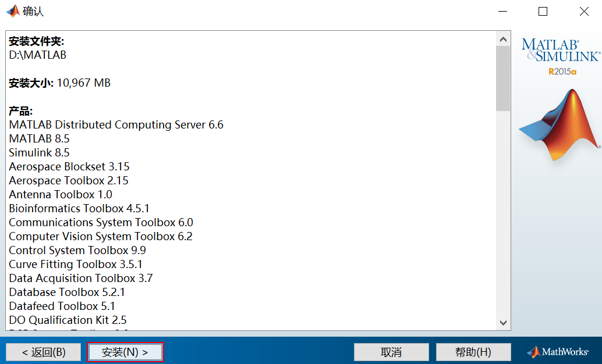This screenshot has width=602, height=364.
Task: Open help via 帮助(H) button
Action: point(473,352)
